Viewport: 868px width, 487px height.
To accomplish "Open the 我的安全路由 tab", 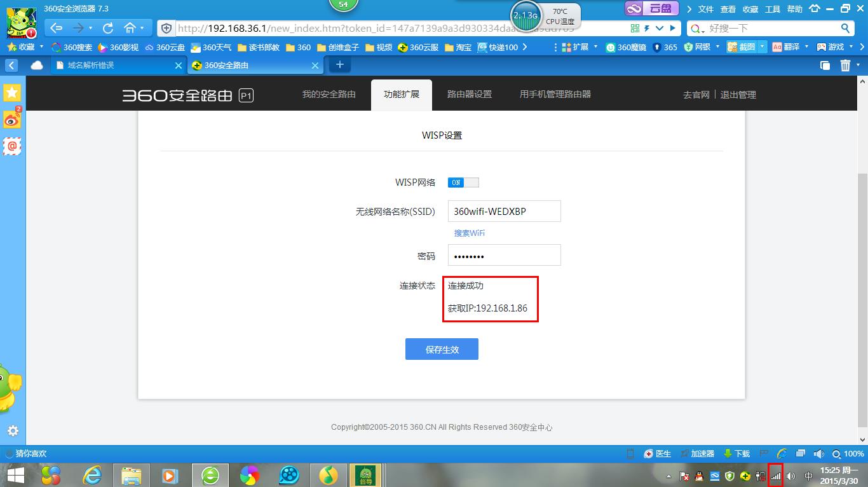I will click(x=329, y=94).
